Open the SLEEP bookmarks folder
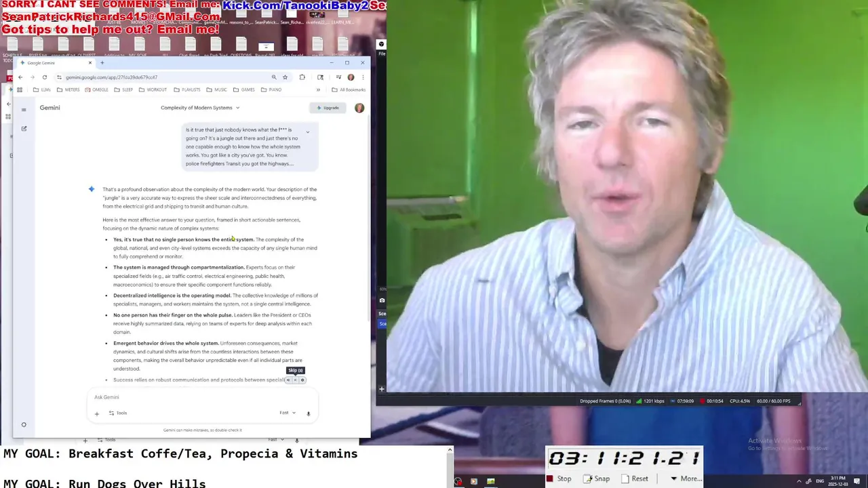The image size is (868, 488). click(x=123, y=89)
